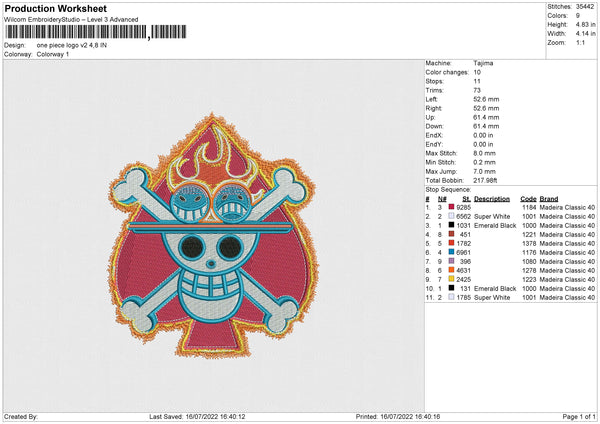
Task: Click the crimson swatch for stop 1 (9285 stitches)
Action: (x=451, y=207)
